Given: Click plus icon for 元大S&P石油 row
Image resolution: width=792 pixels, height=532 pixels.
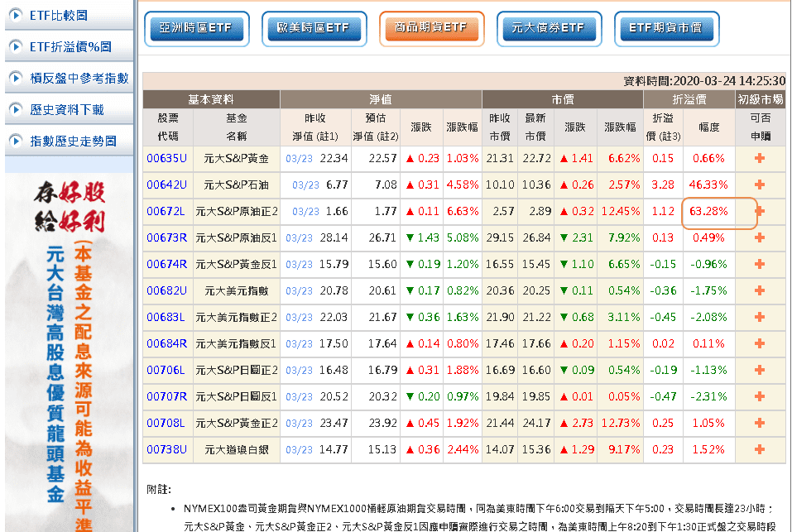Looking at the screenshot, I should [x=759, y=185].
